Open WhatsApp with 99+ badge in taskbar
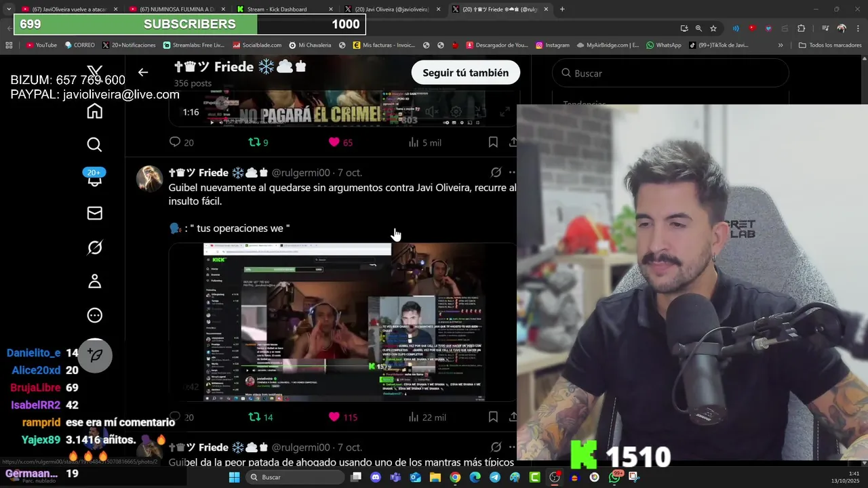 tap(614, 477)
